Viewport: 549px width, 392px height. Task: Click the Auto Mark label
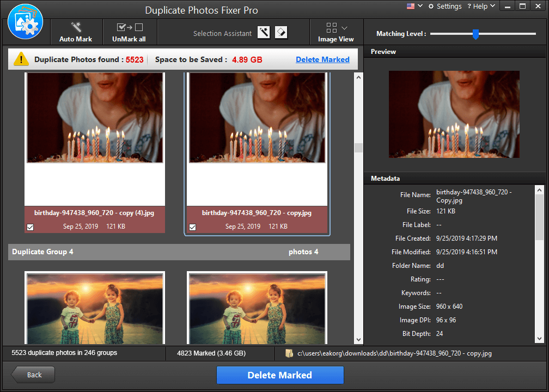[x=76, y=39]
